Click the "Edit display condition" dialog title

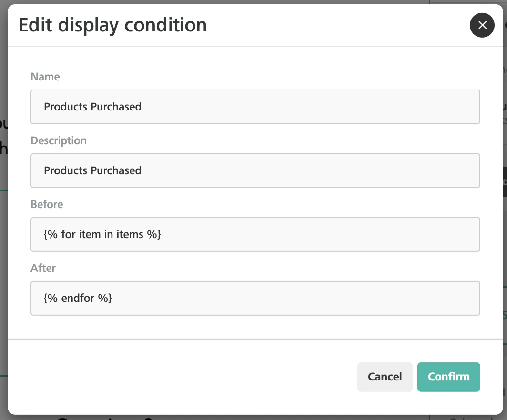pyautogui.click(x=112, y=25)
